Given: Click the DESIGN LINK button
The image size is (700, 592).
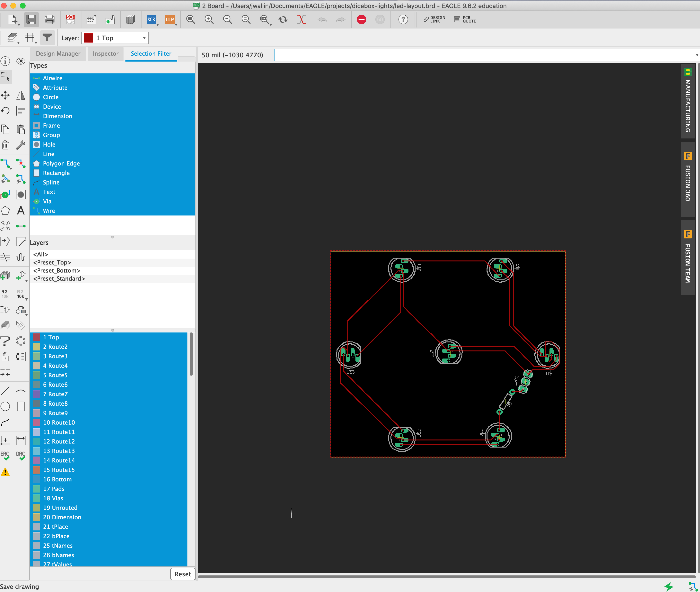Looking at the screenshot, I should coord(434,19).
